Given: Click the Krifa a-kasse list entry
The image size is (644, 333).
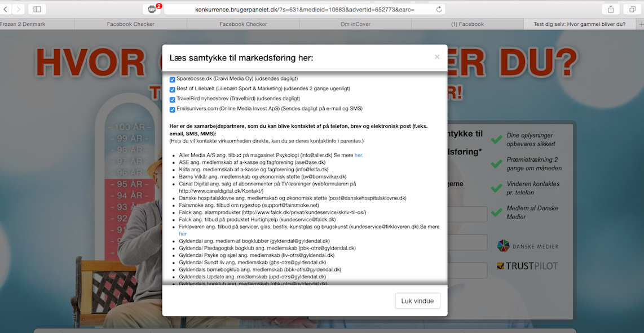Looking at the screenshot, I should pos(254,170).
